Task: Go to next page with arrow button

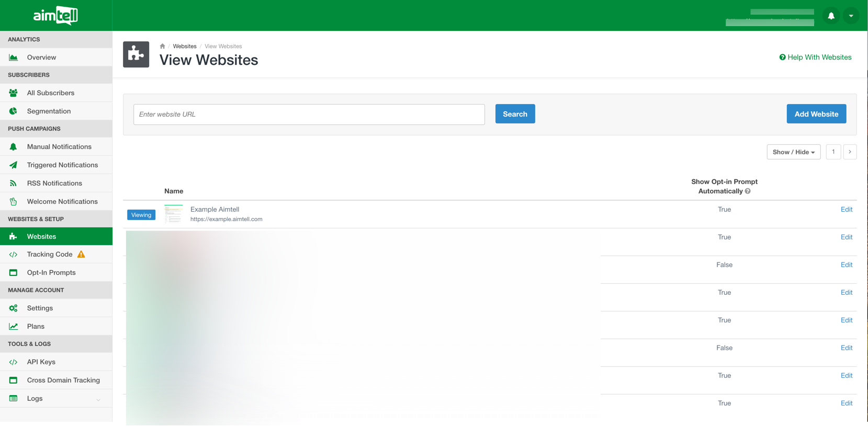Action: [x=850, y=152]
